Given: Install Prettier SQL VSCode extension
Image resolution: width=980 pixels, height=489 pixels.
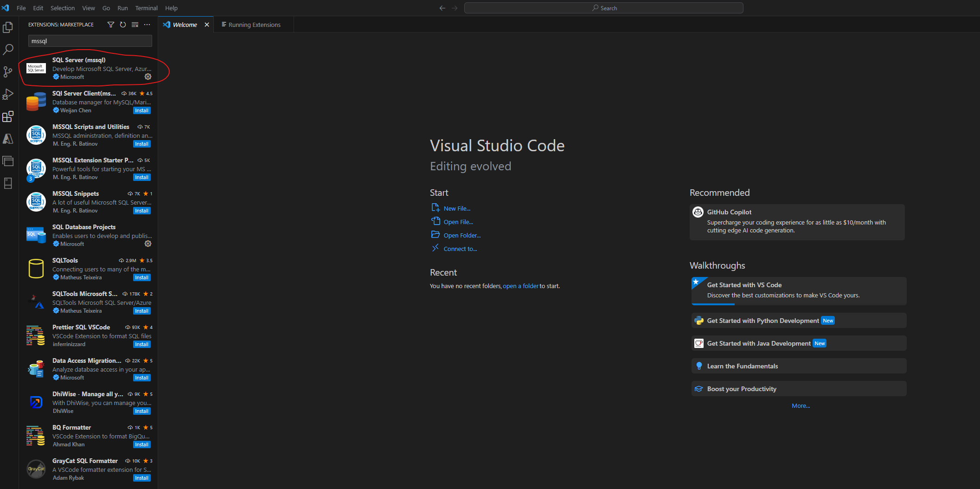Looking at the screenshot, I should (x=142, y=344).
